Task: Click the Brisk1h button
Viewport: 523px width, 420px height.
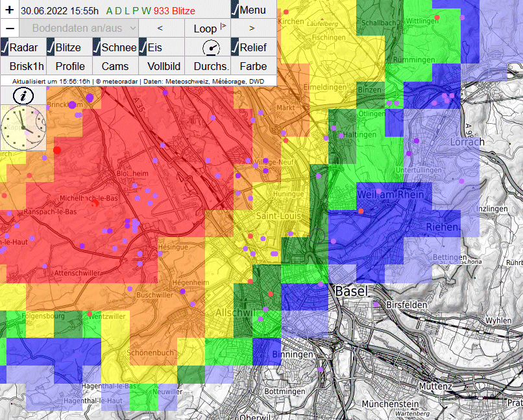Action: coord(23,66)
